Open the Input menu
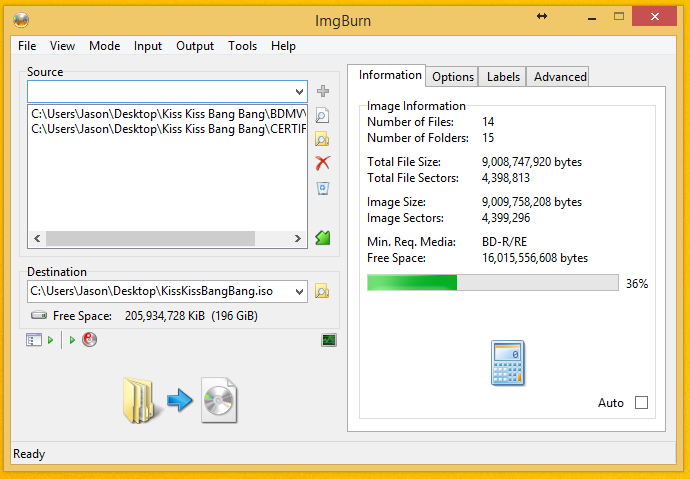 pyautogui.click(x=148, y=46)
